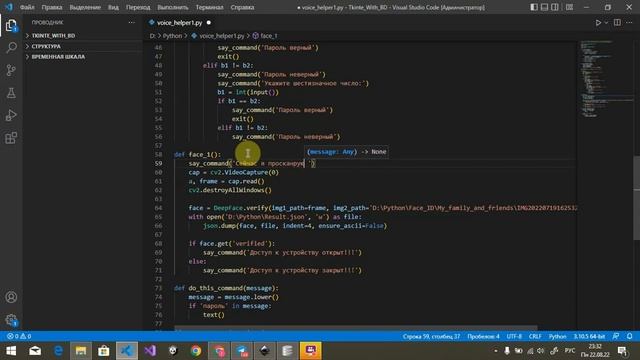This screenshot has height=360, width=640.
Task: Open the Source Control view
Action: pyautogui.click(x=11, y=70)
